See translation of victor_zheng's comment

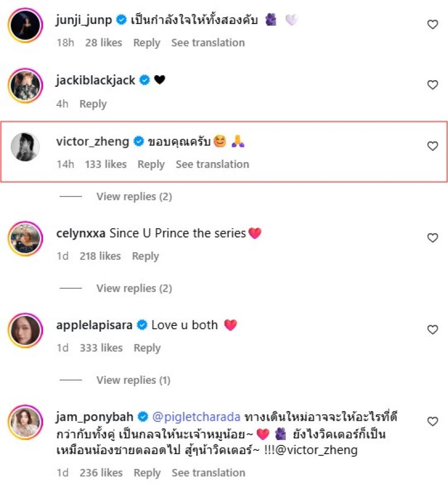212,164
